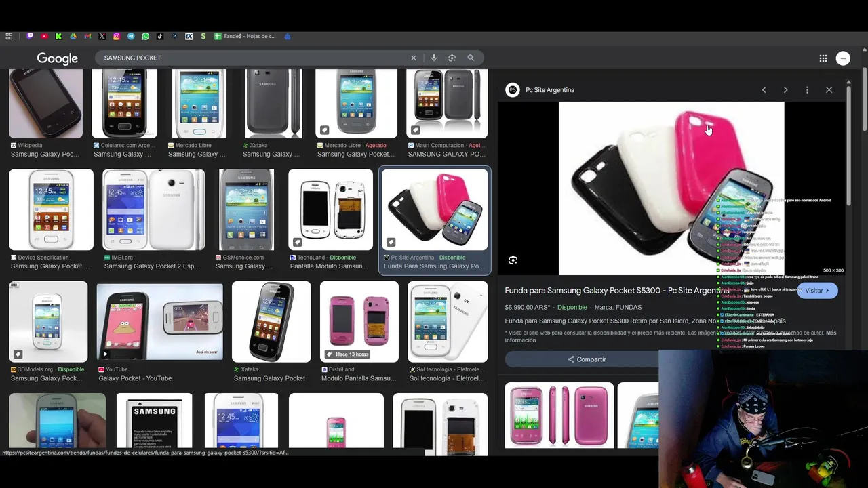
Task: Open TecnoLand Pantalla Modulo result
Action: (x=330, y=209)
